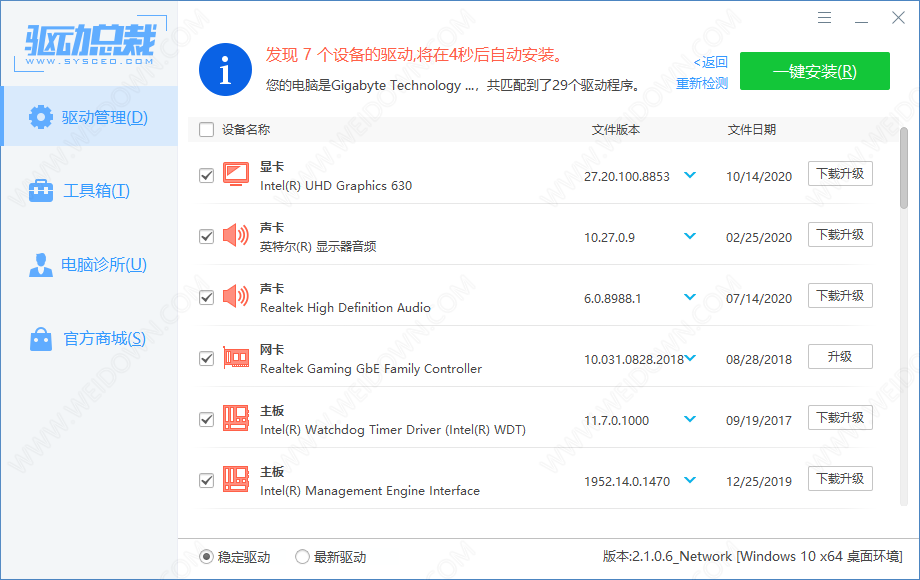
Task: Click 下载升级 for Intel Watchdog Timer Driver
Action: coord(840,418)
